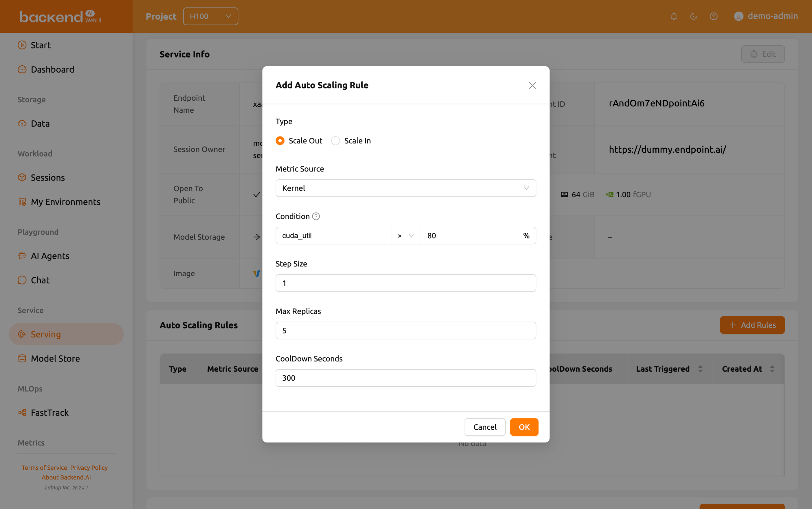Click the CoolDown Seconds input field
812x509 pixels.
(406, 378)
